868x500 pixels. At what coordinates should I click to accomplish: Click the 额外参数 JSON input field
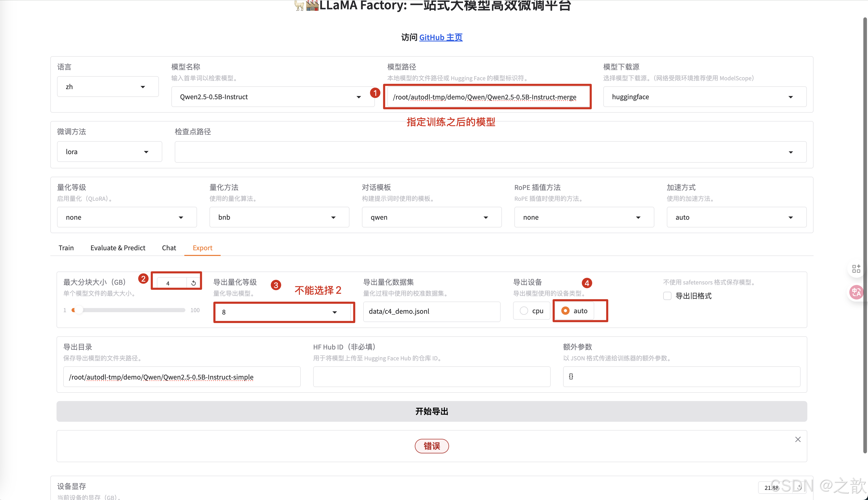click(681, 377)
